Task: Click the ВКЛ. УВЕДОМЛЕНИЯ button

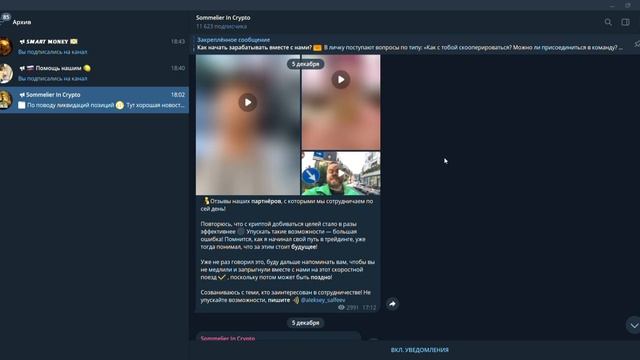Action: [420, 350]
